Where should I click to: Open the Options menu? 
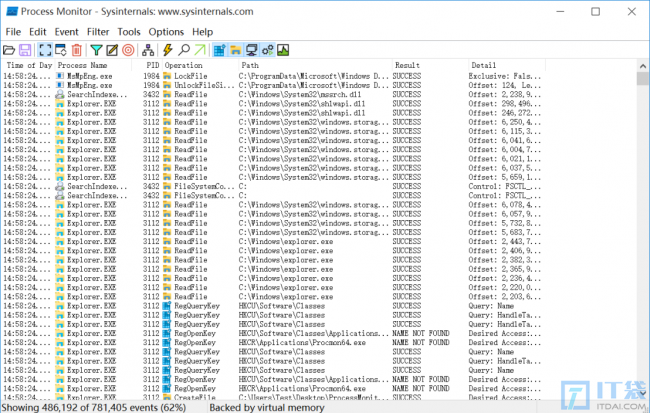pos(166,32)
